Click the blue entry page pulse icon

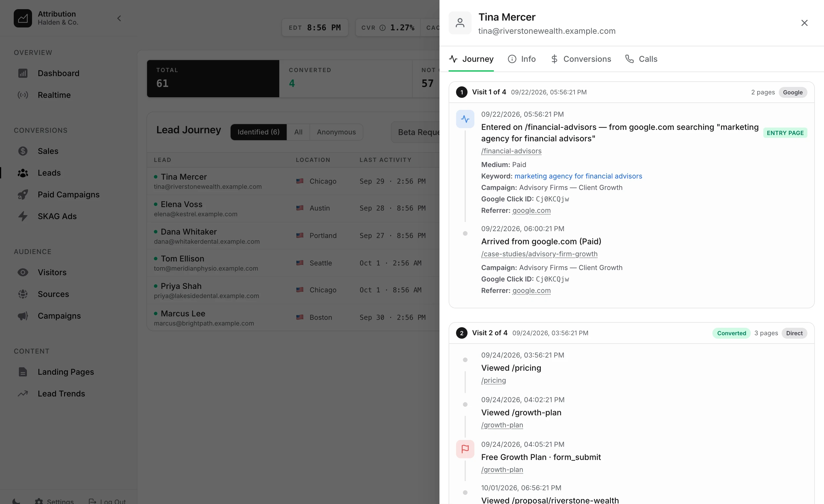pyautogui.click(x=465, y=119)
